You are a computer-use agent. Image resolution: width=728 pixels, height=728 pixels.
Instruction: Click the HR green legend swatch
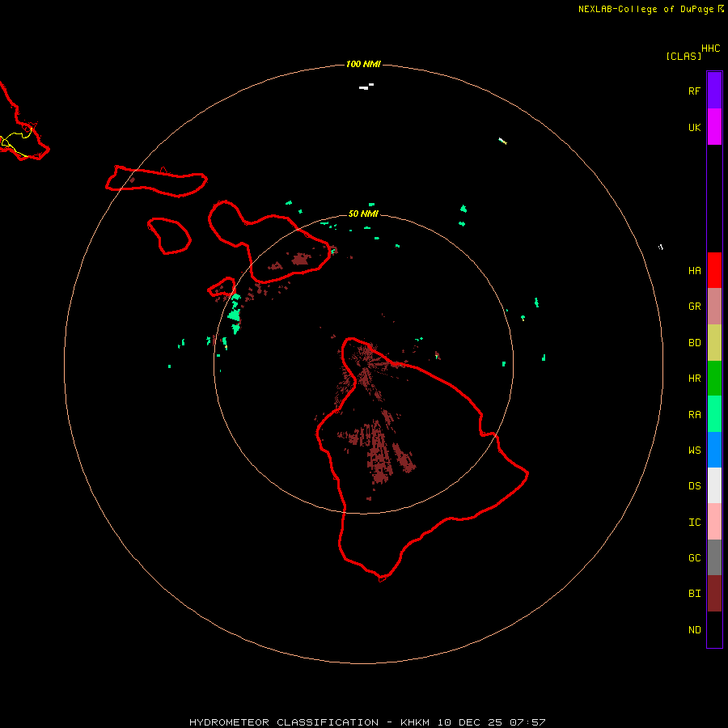pyautogui.click(x=714, y=379)
